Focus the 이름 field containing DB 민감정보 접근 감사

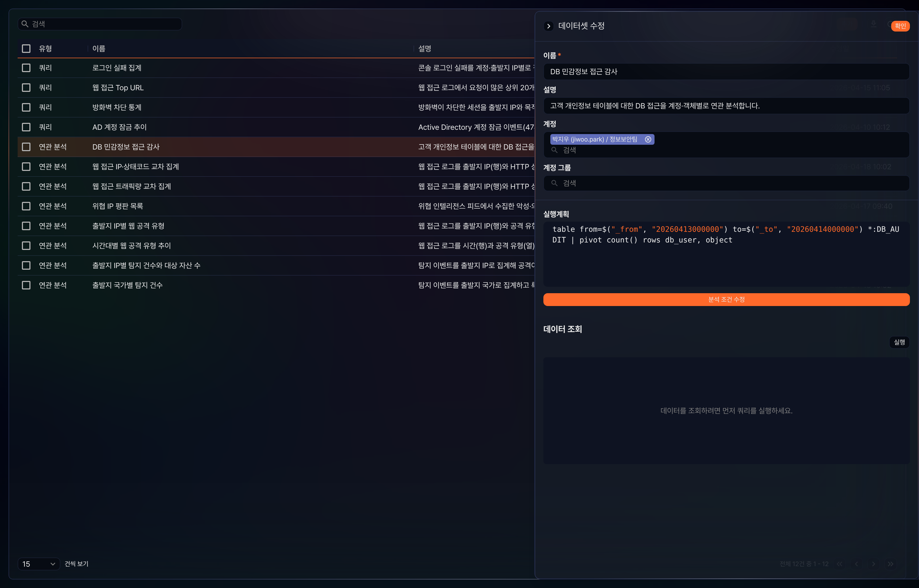coord(726,72)
